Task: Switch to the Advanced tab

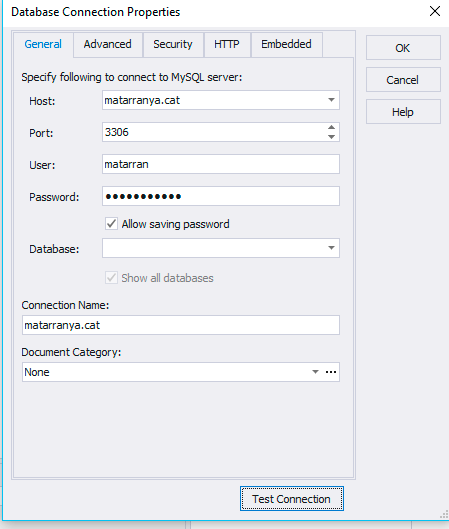Action: coord(108,44)
